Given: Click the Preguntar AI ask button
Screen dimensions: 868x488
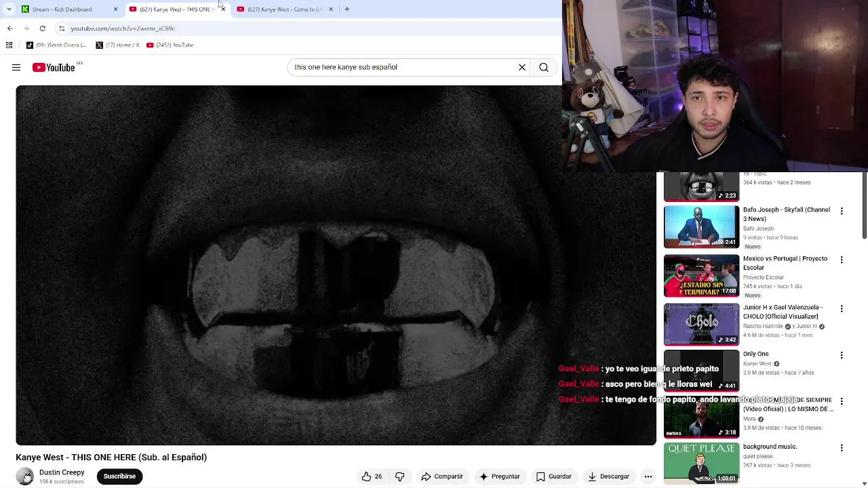Looking at the screenshot, I should (x=499, y=476).
